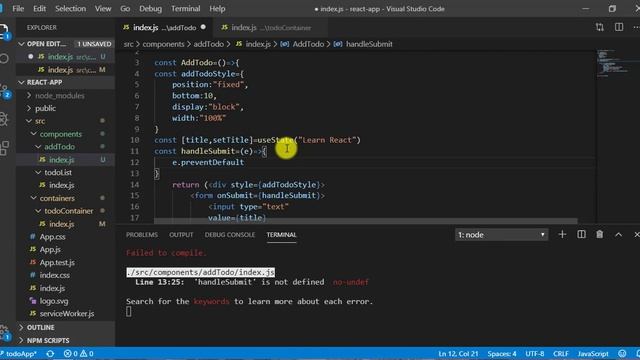Click the Synchronize Changes status icon
Image resolution: width=640 pixels, height=360 pixels.
(x=50, y=353)
